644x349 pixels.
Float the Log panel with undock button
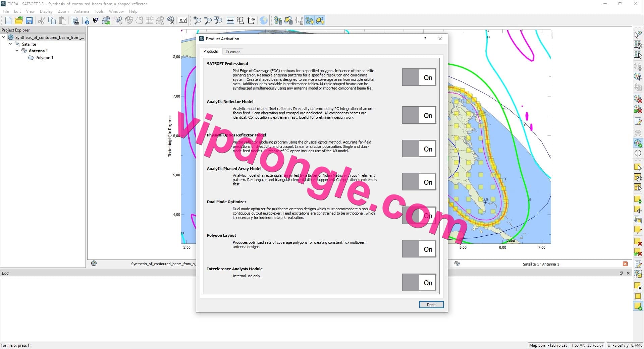pos(621,273)
